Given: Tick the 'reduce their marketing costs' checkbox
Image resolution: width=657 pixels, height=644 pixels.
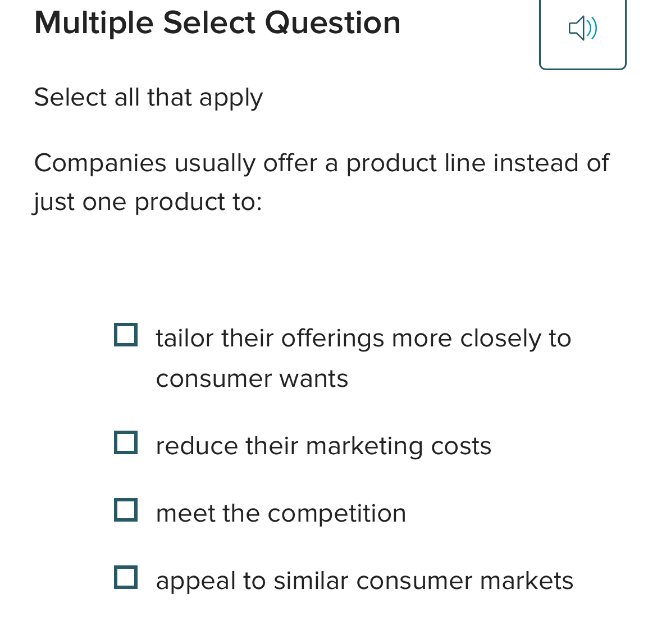Looking at the screenshot, I should pyautogui.click(x=126, y=442).
